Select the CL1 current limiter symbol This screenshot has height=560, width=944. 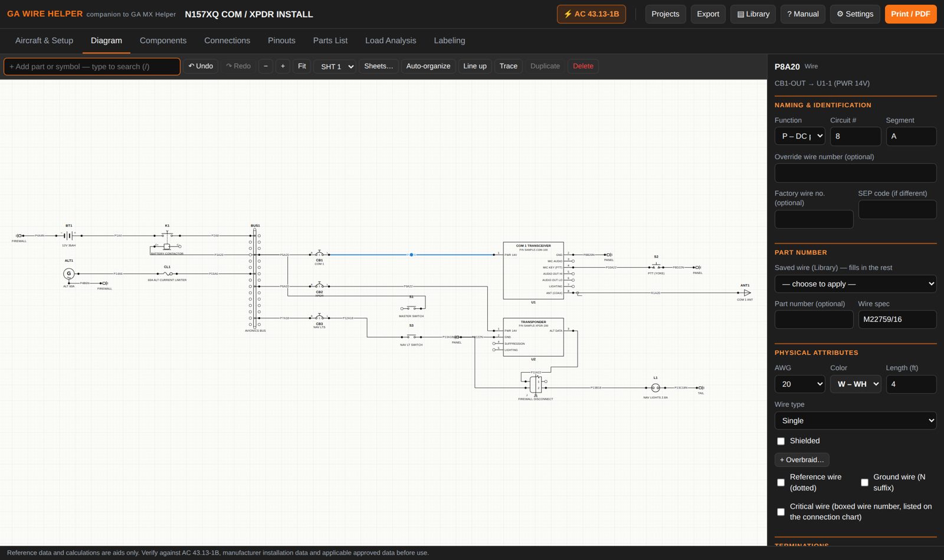point(168,274)
